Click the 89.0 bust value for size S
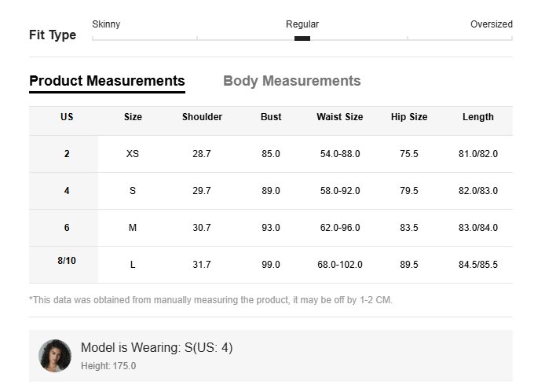This screenshot has height=392, width=534. (271, 191)
